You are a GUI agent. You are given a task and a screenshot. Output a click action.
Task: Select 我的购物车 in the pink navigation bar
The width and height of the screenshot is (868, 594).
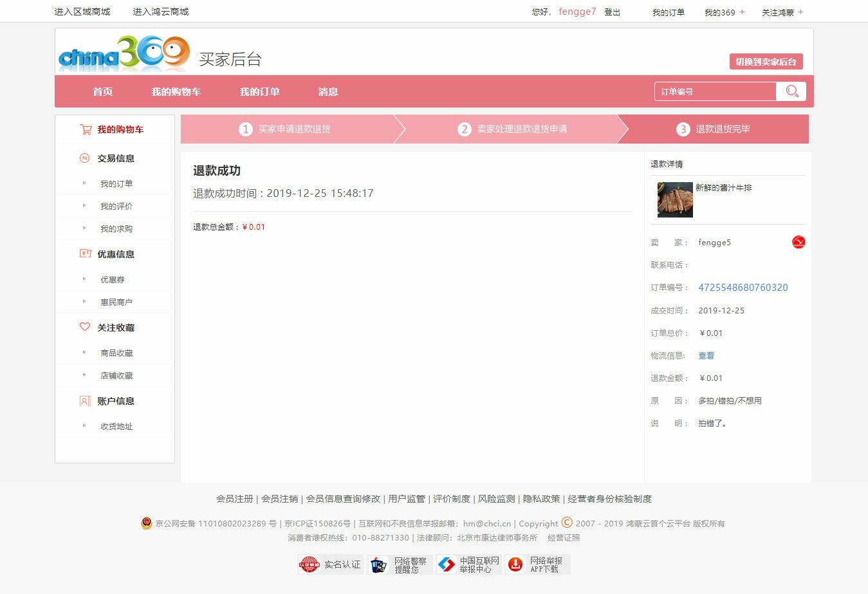pos(176,91)
